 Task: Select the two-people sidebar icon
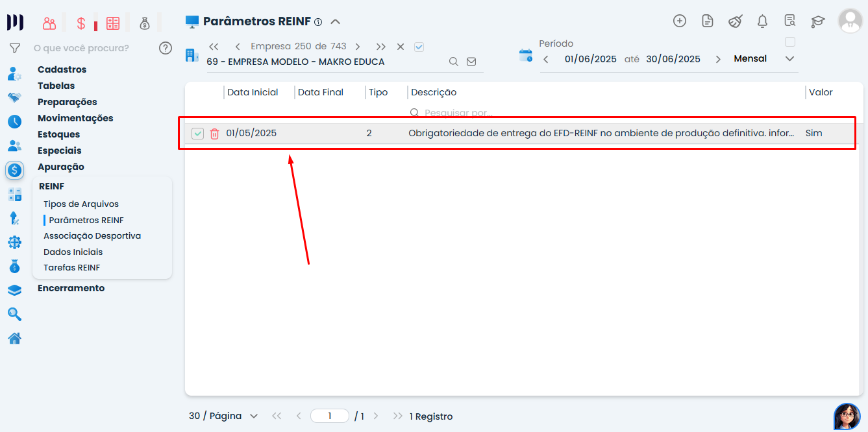[14, 146]
